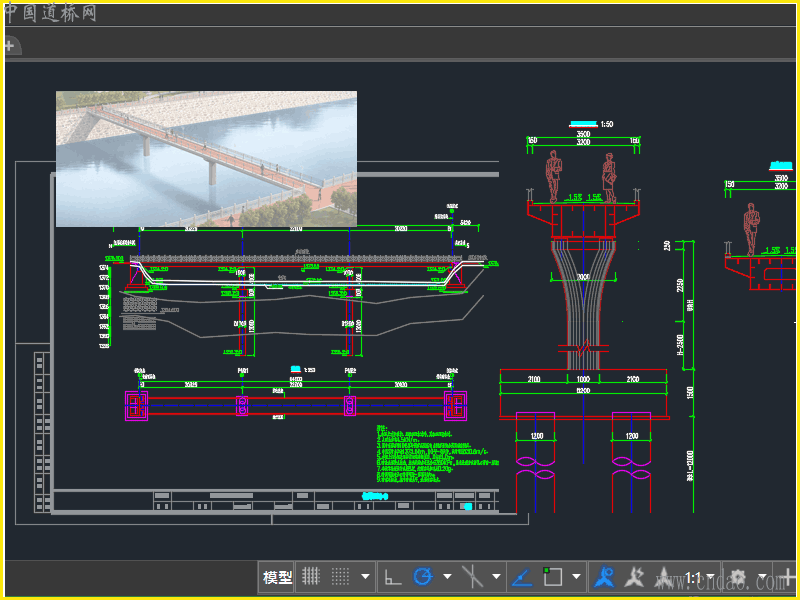Expand object snap options dropdown
This screenshot has height=600, width=800.
tap(577, 577)
